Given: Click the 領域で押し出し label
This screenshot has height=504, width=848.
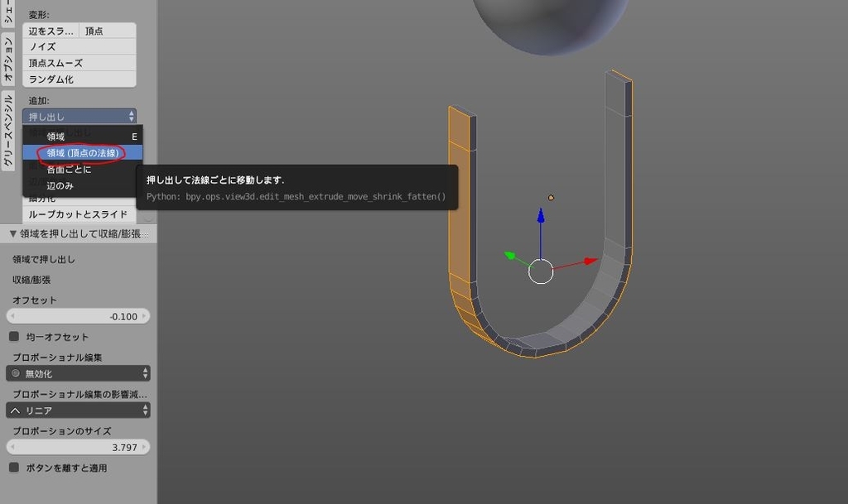Looking at the screenshot, I should (44, 259).
